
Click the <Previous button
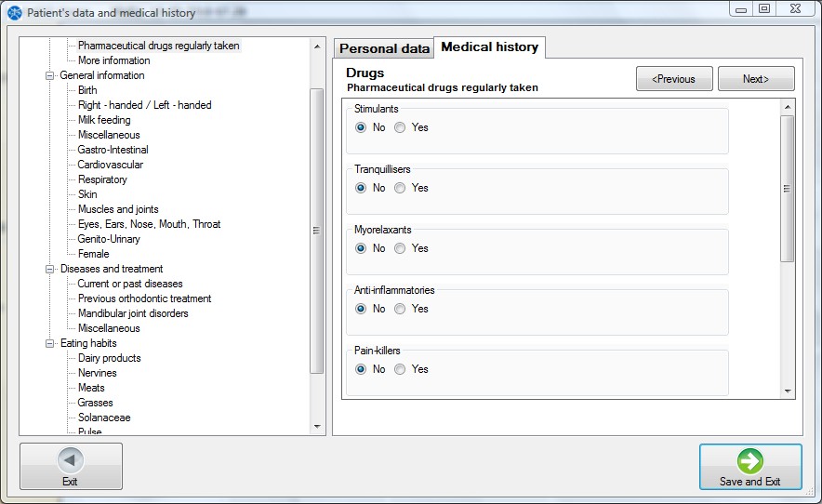pos(674,79)
